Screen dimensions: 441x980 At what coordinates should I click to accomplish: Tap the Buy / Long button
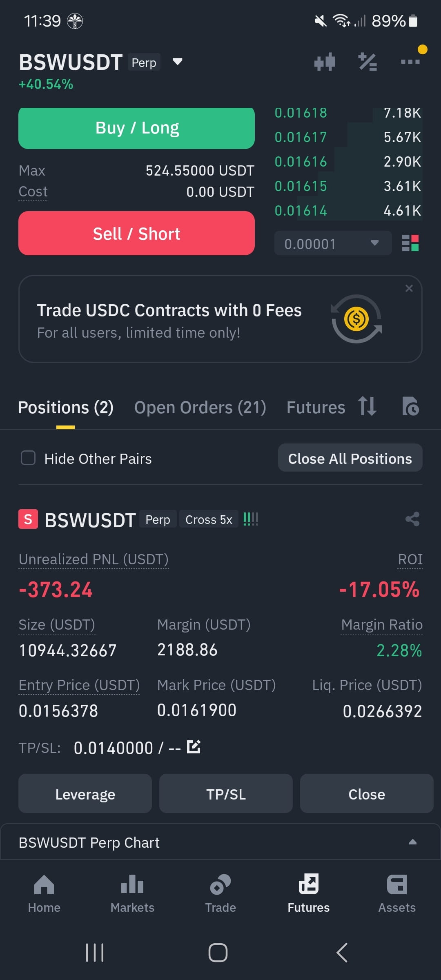click(x=136, y=128)
